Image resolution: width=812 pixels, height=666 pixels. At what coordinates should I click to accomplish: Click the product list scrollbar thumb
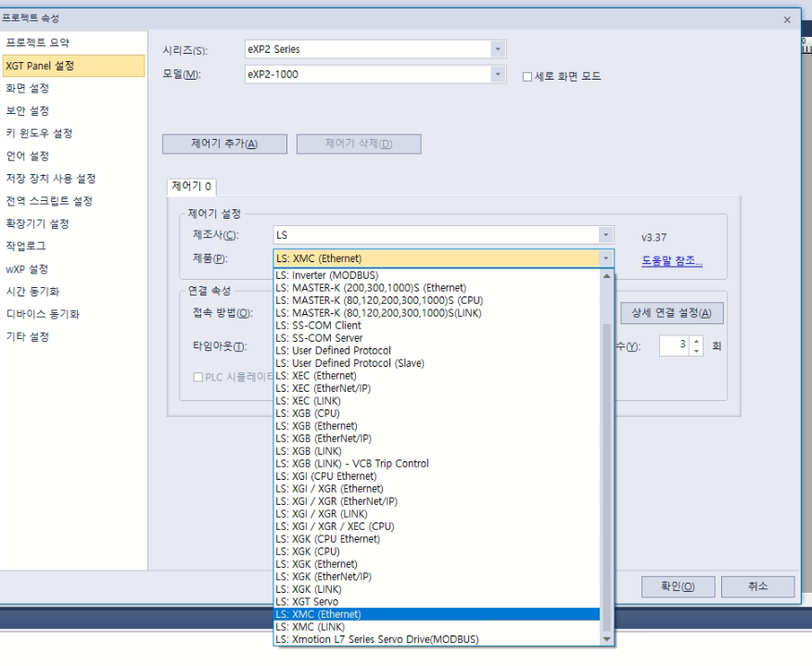point(606,477)
